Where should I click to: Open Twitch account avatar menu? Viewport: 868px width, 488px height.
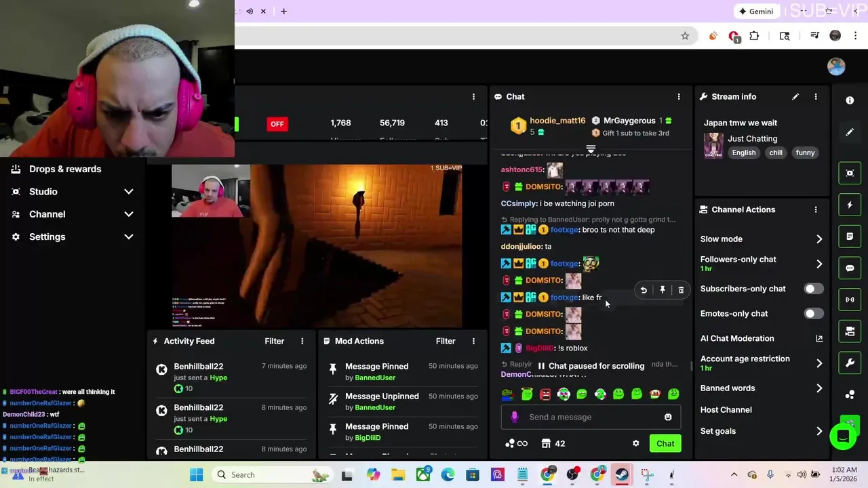click(836, 66)
